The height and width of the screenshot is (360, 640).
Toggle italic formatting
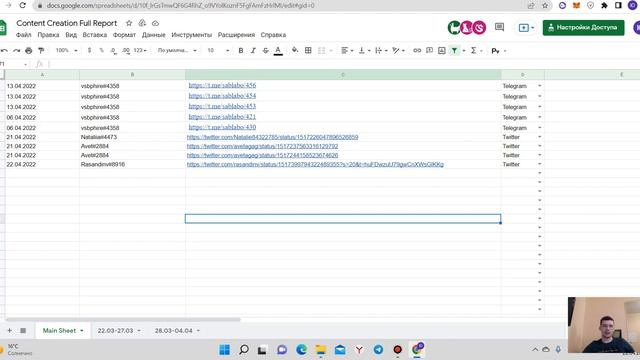253,51
